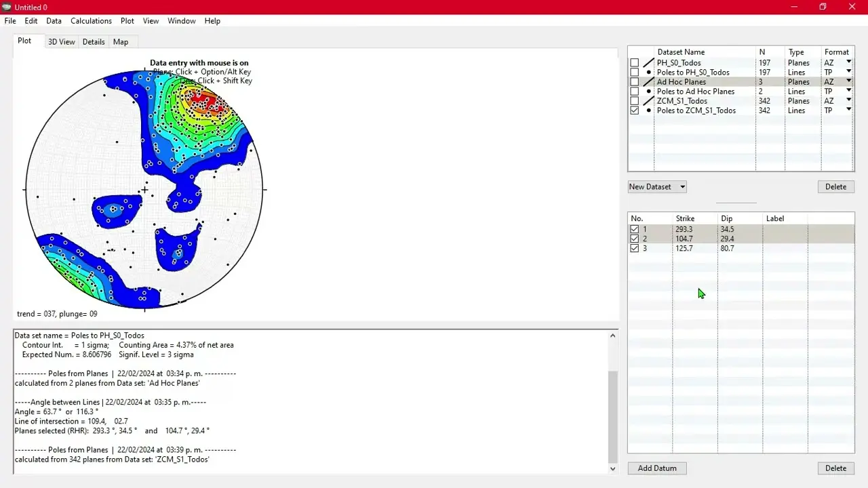This screenshot has width=868, height=488.
Task: Click the plane symbol icon for Ad Hoc Planes
Action: (647, 81)
